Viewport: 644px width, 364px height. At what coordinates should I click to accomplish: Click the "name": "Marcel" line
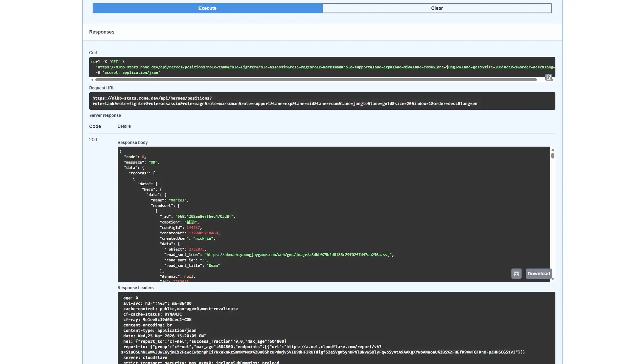169,200
